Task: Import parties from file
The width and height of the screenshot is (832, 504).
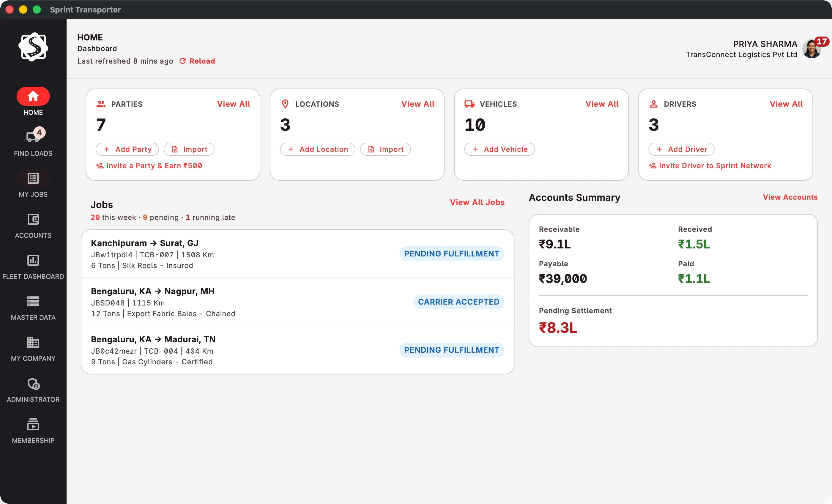Action: coord(189,149)
